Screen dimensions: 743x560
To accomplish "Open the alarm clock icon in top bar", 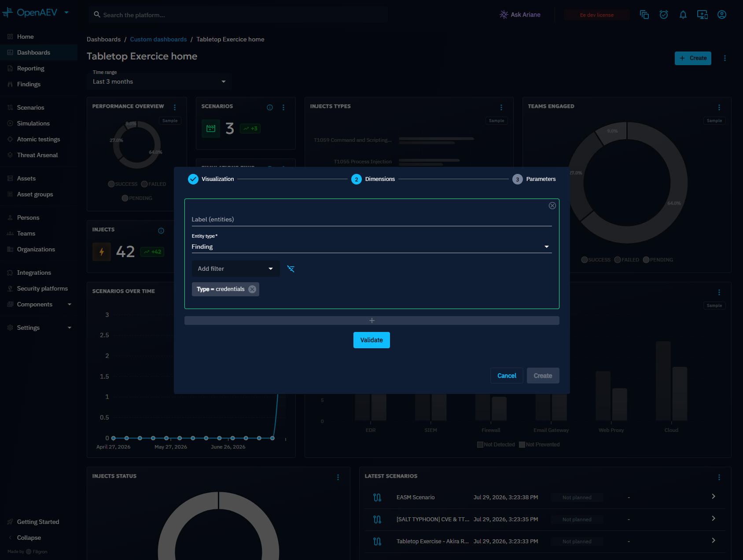I will coord(664,15).
